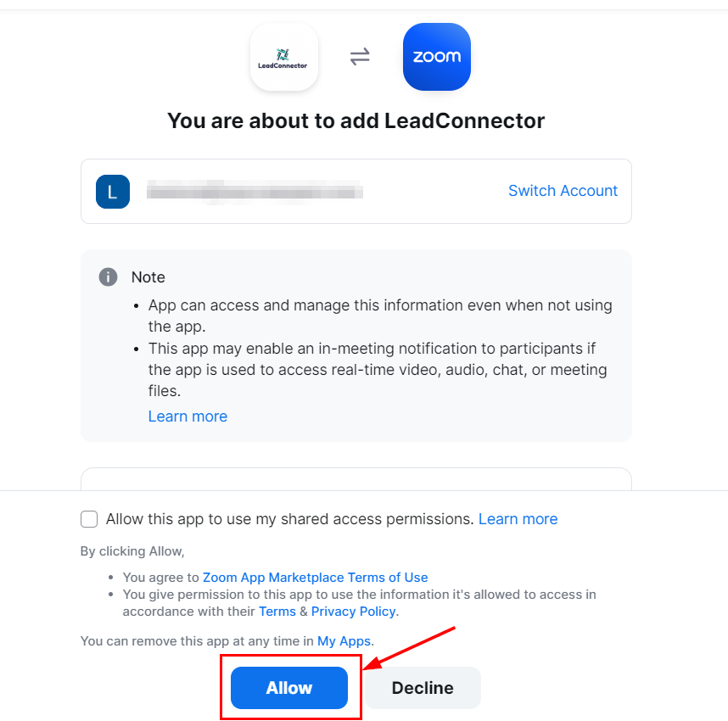Viewport: 728px width, 721px height.
Task: Click the connection arrows between the app icons
Action: (360, 57)
